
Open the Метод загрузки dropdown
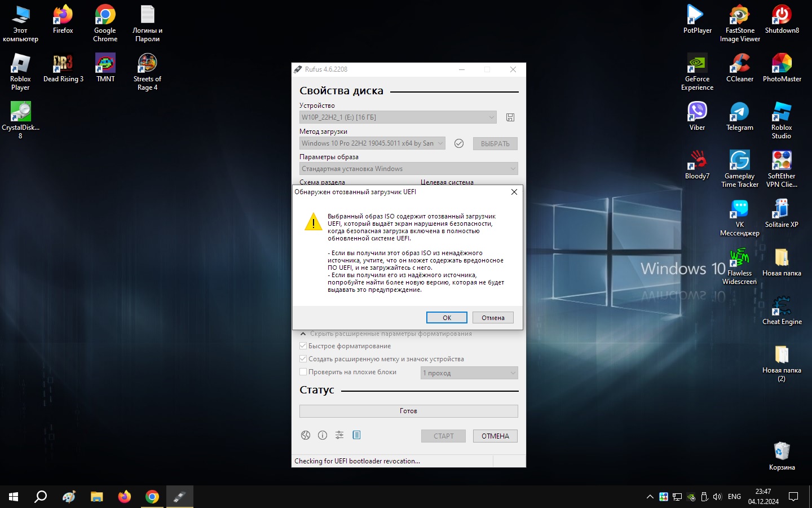coord(372,143)
